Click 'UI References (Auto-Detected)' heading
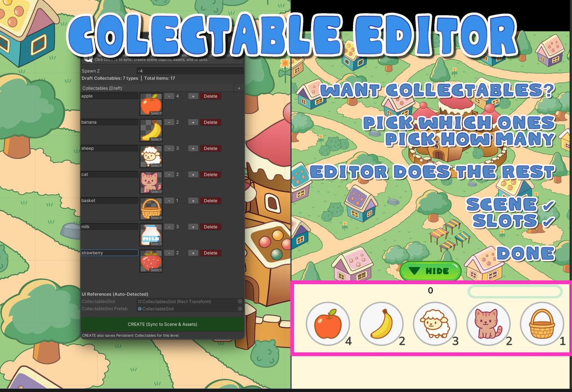This screenshot has height=392, width=572. [115, 294]
